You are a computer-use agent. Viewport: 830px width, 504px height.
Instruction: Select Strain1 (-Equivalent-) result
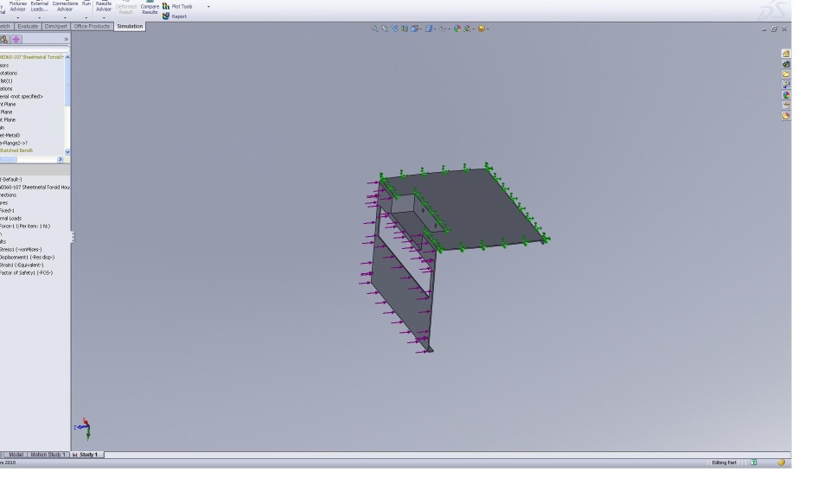(x=22, y=265)
